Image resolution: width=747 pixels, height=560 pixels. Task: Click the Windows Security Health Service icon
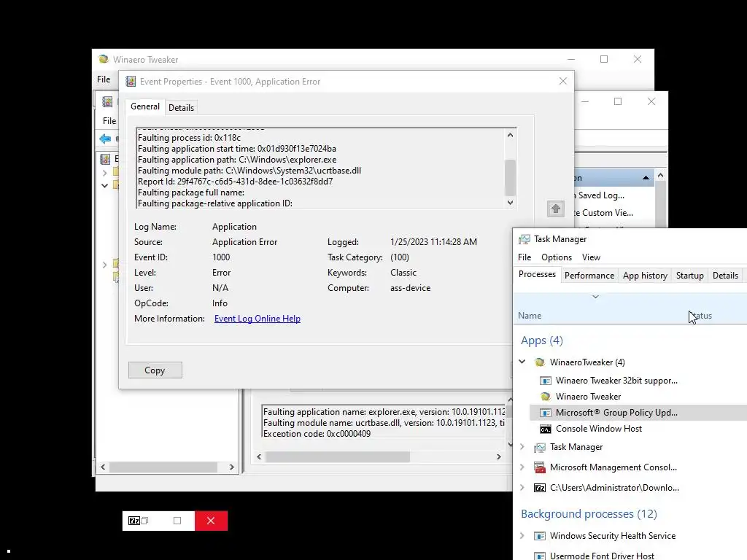point(540,536)
